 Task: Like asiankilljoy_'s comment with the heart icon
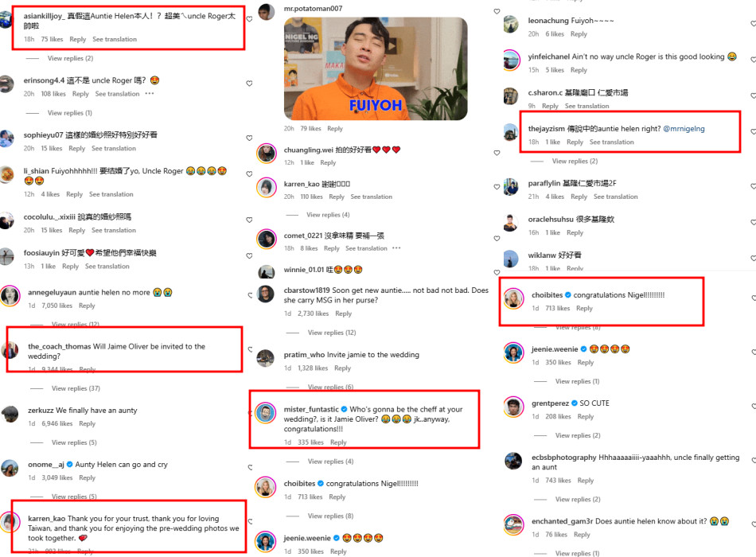249,19
